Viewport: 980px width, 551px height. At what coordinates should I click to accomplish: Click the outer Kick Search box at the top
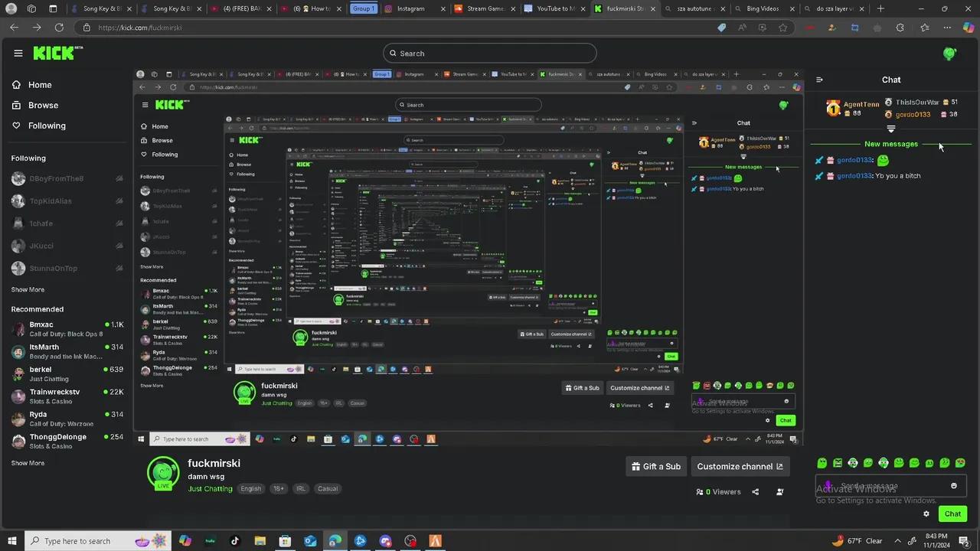[x=490, y=53]
